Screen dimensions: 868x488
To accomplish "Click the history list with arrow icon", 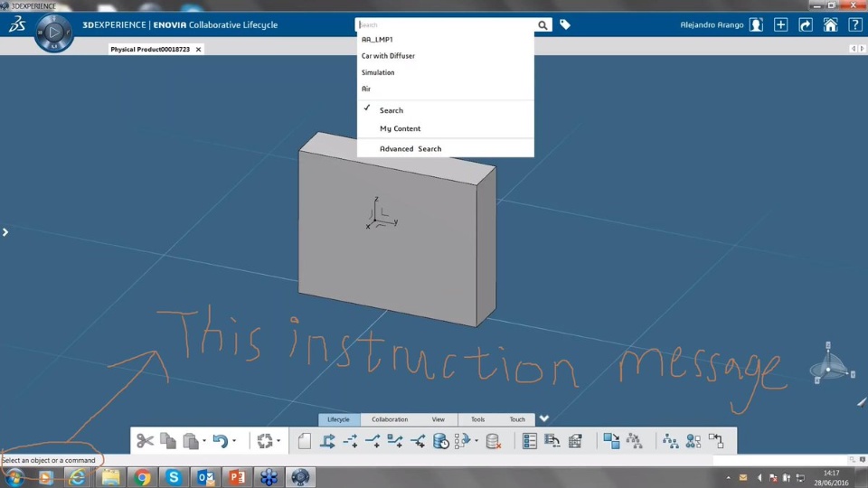I will click(552, 440).
